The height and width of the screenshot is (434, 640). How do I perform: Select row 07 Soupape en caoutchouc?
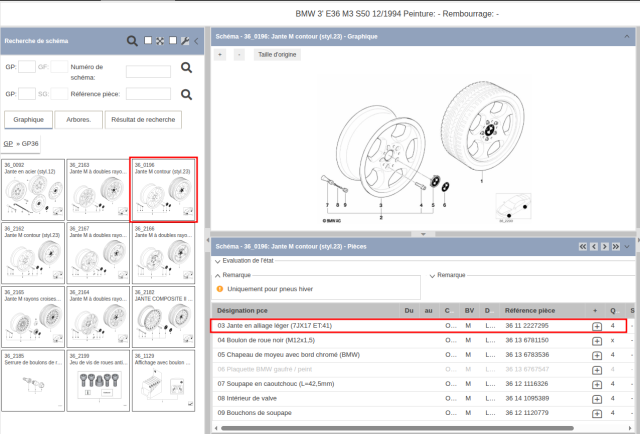[423, 384]
